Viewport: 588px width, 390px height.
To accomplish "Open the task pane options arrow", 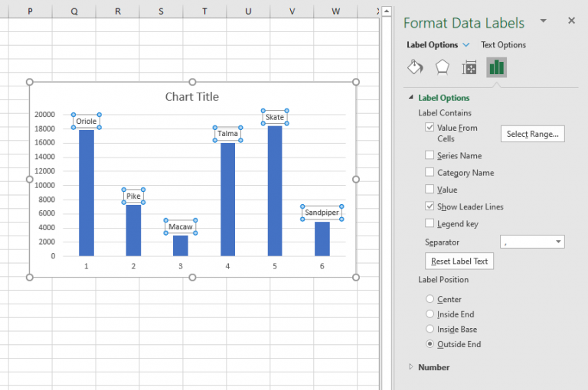I will (544, 21).
